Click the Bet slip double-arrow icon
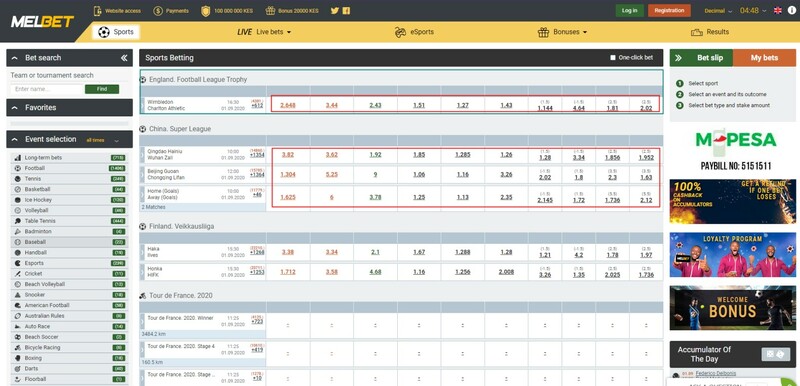The width and height of the screenshot is (800, 386). click(678, 58)
